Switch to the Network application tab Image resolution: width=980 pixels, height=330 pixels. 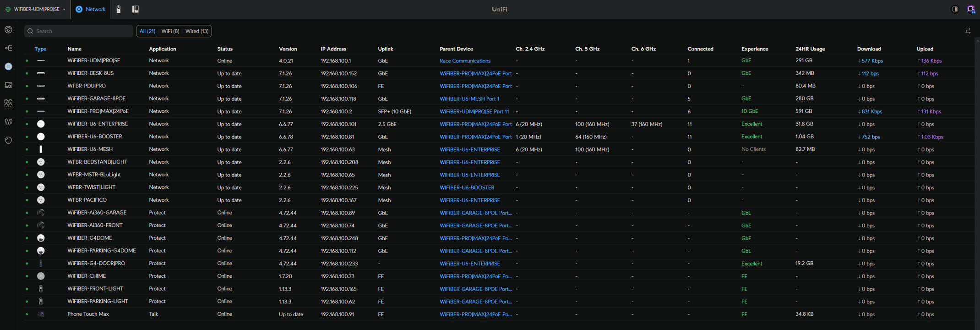91,9
